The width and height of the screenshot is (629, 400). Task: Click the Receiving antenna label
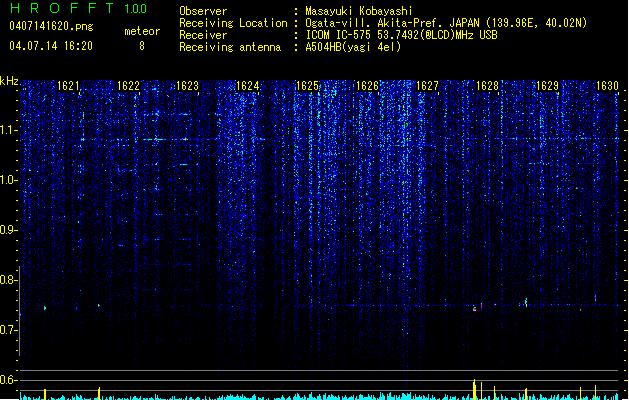(230, 47)
